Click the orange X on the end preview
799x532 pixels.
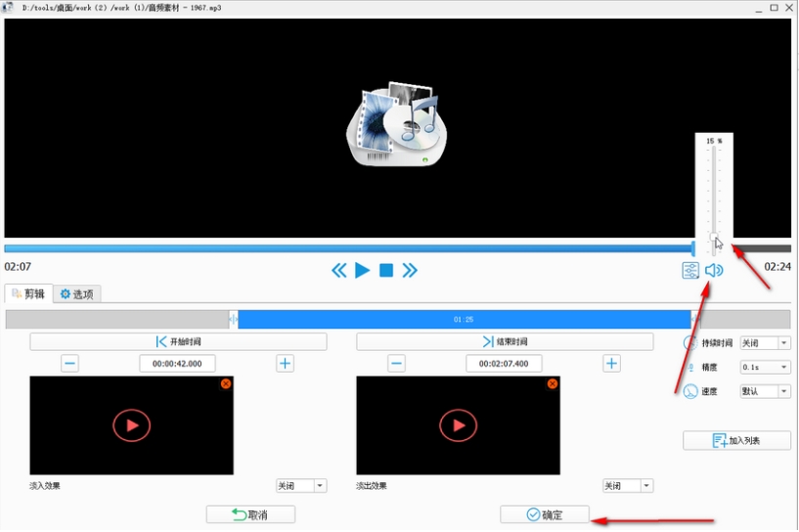tap(553, 384)
